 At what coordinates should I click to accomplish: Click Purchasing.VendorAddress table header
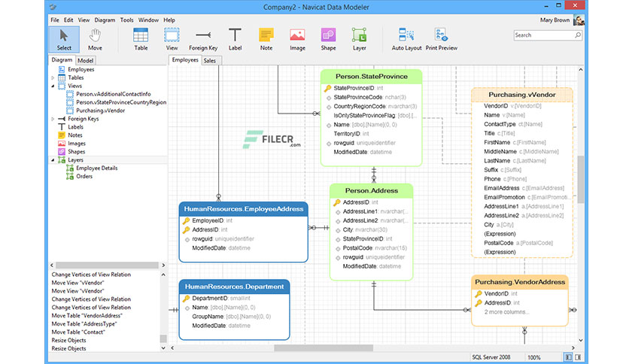[520, 282]
